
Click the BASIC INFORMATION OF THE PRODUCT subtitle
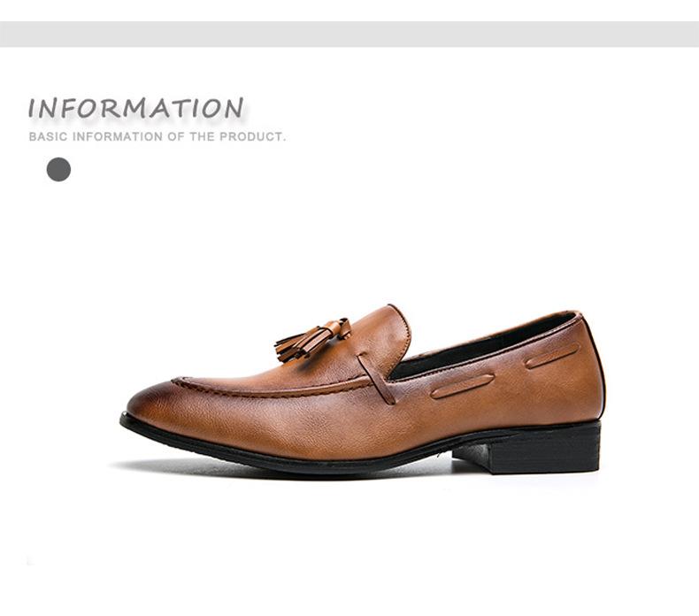[x=157, y=136]
